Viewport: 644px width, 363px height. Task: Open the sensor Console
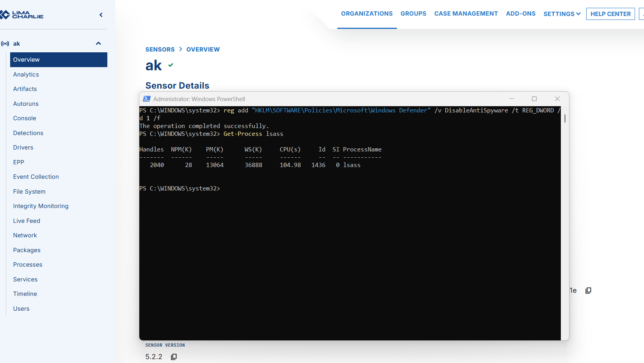25,118
